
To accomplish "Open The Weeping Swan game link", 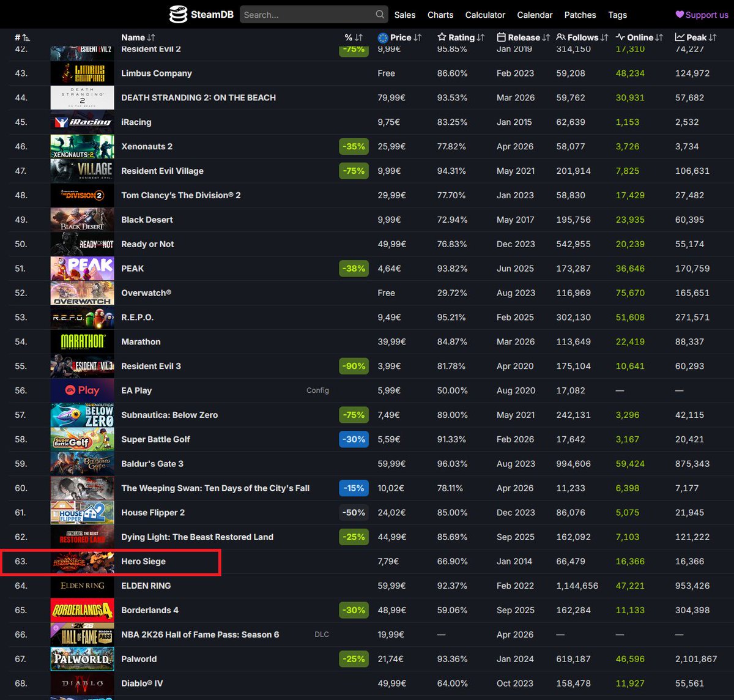I will pyautogui.click(x=215, y=488).
